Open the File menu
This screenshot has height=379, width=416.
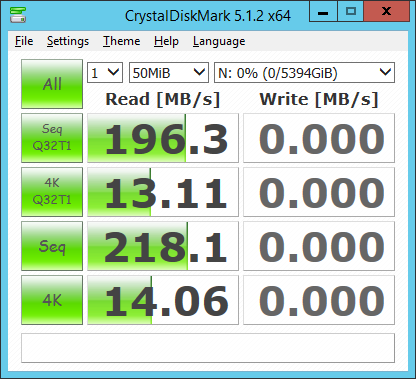click(x=24, y=41)
